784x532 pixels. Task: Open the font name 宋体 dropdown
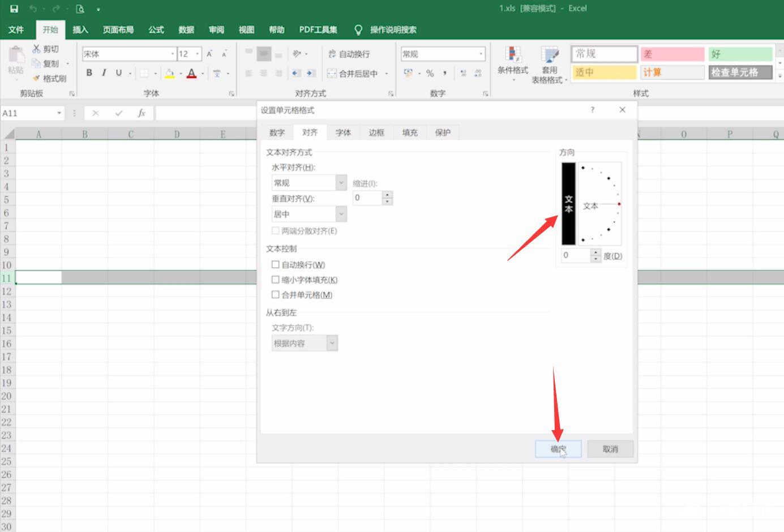click(x=173, y=54)
